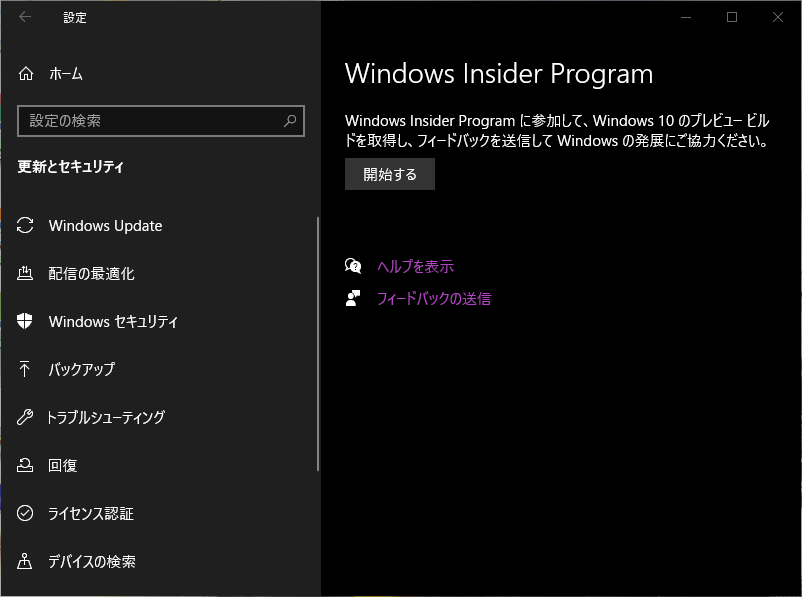Click the home icon next to ホーム
The image size is (802, 597).
tap(26, 74)
